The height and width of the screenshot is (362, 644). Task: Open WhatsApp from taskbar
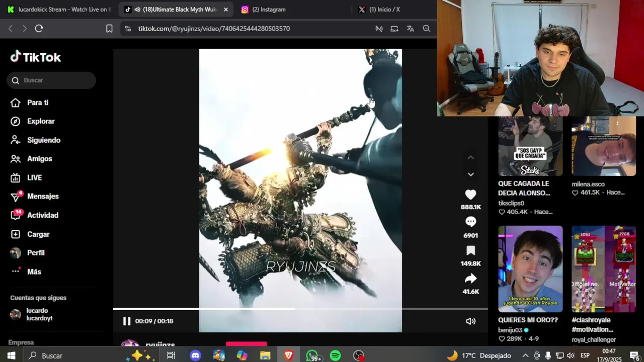pos(312,355)
